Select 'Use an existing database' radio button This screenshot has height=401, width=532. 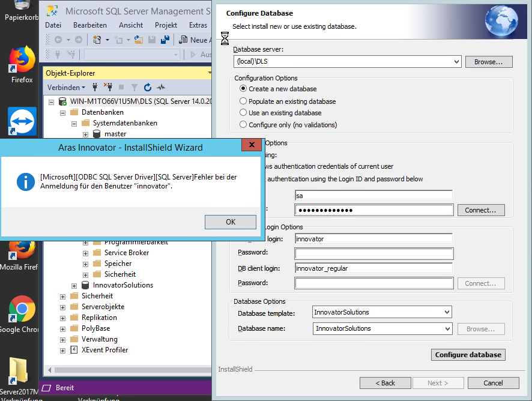(243, 113)
